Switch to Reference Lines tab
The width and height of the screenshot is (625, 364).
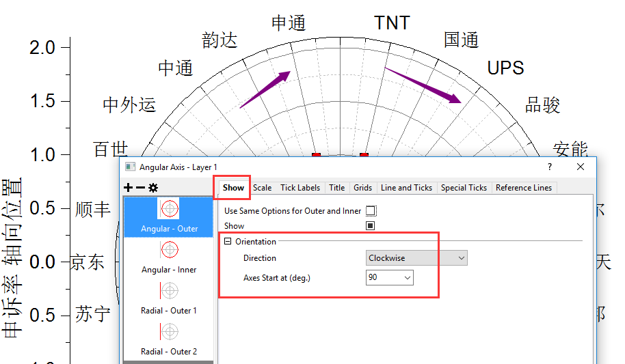523,188
